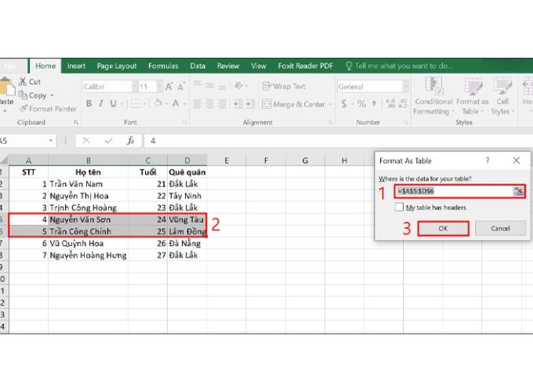
Task: Click the Merge & Center button
Action: point(294,104)
